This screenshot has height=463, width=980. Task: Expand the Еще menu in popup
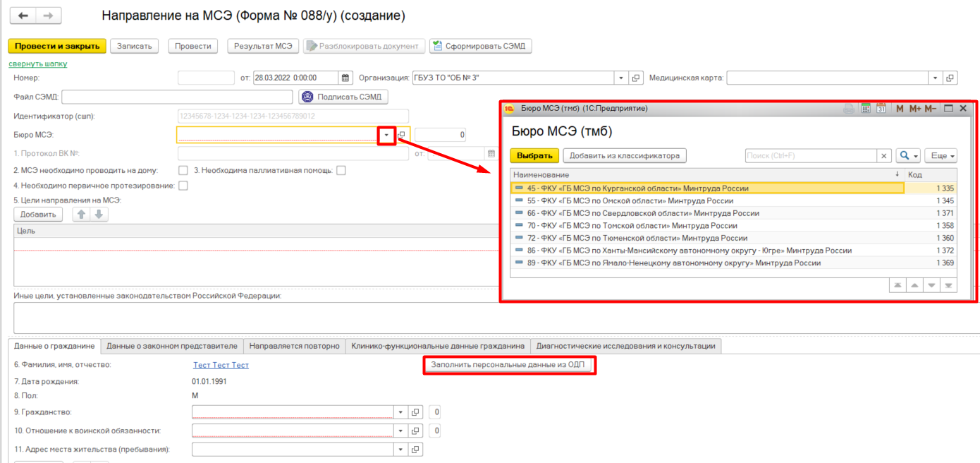(941, 155)
